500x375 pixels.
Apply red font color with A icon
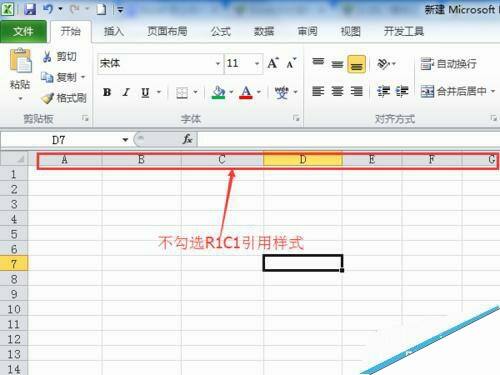246,92
